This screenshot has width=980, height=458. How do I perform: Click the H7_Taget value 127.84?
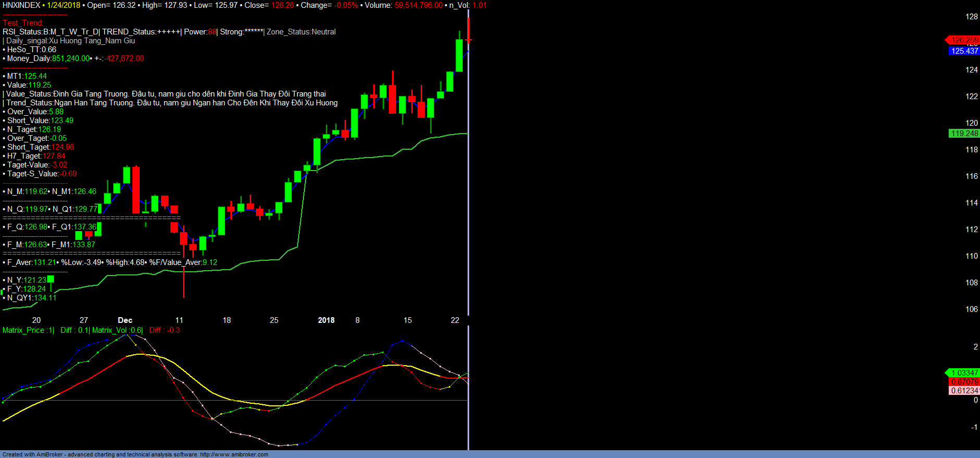tap(54, 156)
